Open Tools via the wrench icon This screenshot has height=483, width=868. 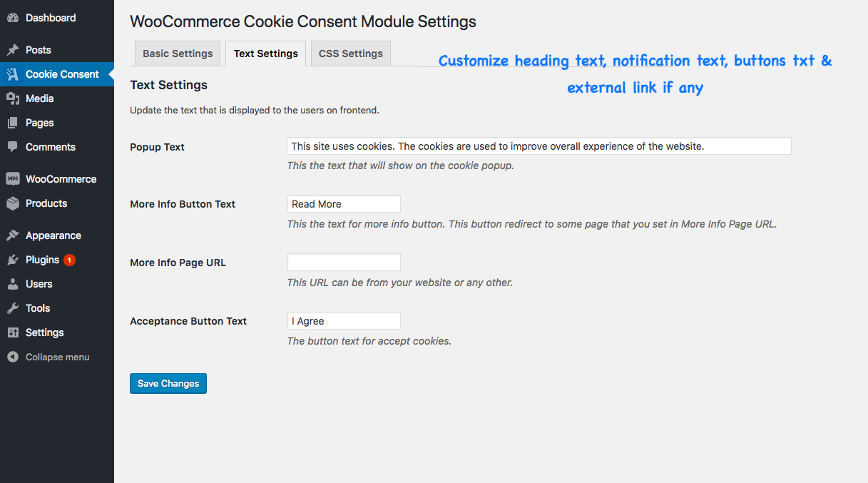pyautogui.click(x=13, y=308)
